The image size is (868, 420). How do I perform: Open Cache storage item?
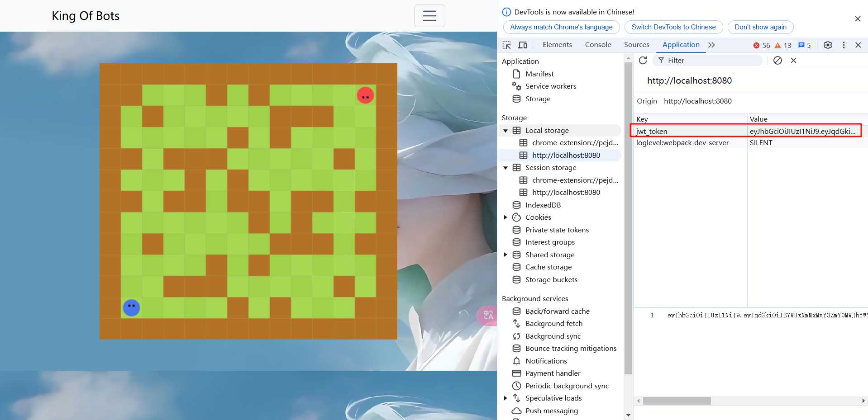[x=548, y=267]
